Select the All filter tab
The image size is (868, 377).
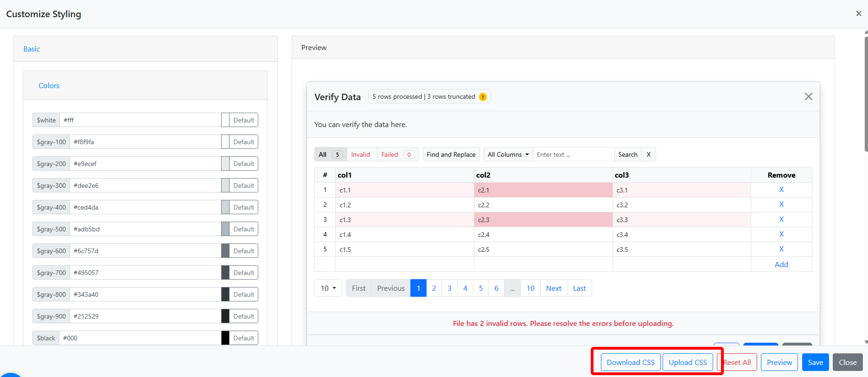tap(331, 154)
